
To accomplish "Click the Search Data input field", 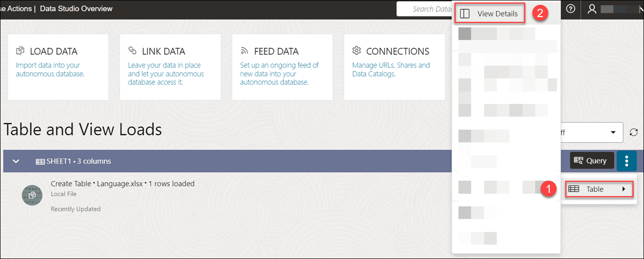I will 424,9.
